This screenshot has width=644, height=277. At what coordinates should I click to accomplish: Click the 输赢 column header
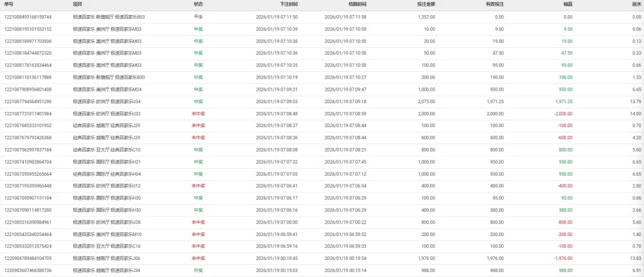tap(567, 4)
